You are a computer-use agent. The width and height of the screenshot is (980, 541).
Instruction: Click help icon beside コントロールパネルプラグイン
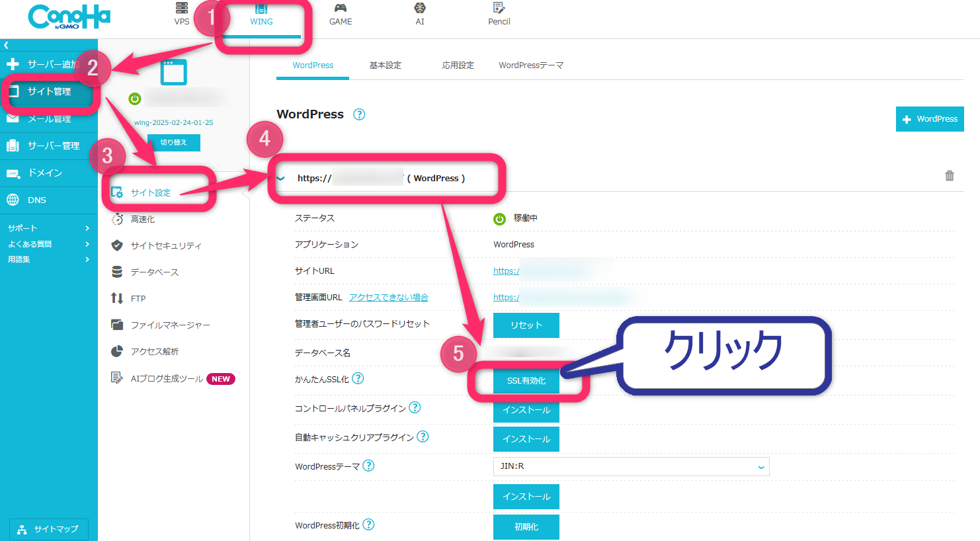(415, 407)
